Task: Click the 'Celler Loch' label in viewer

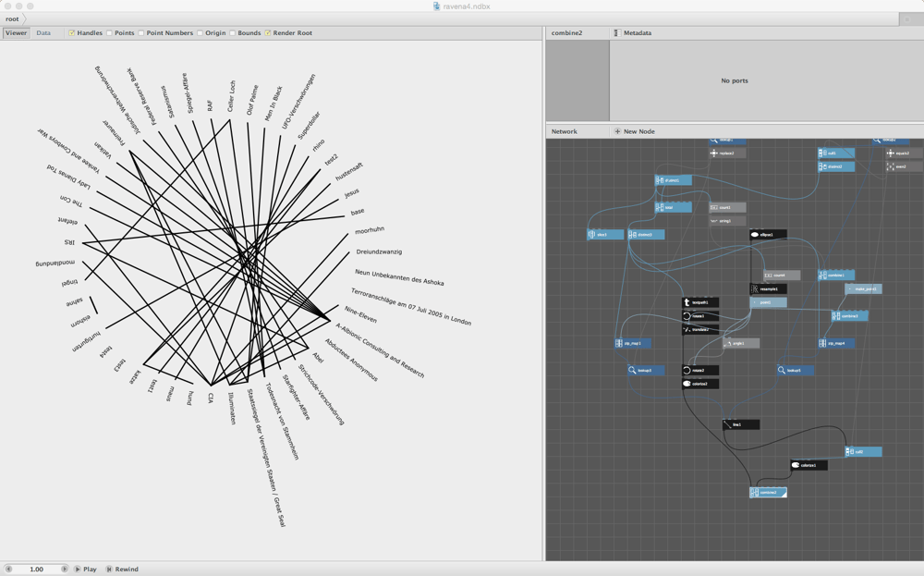Action: pos(232,96)
